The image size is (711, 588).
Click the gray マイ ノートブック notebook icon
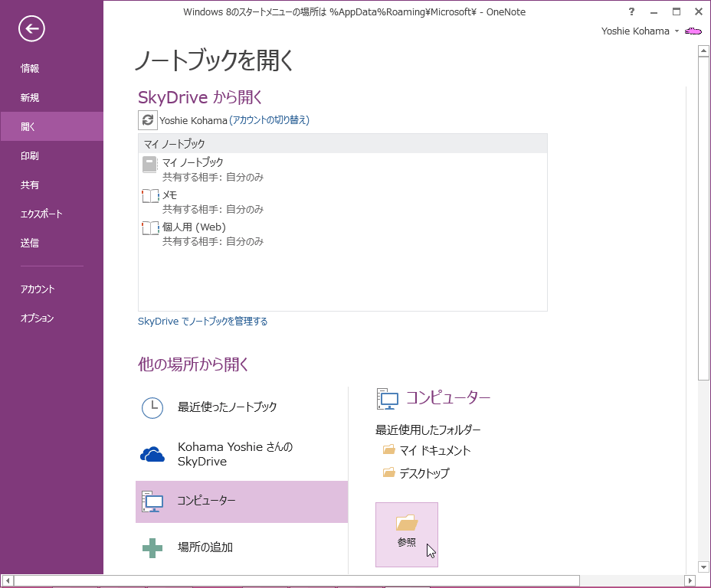149,165
